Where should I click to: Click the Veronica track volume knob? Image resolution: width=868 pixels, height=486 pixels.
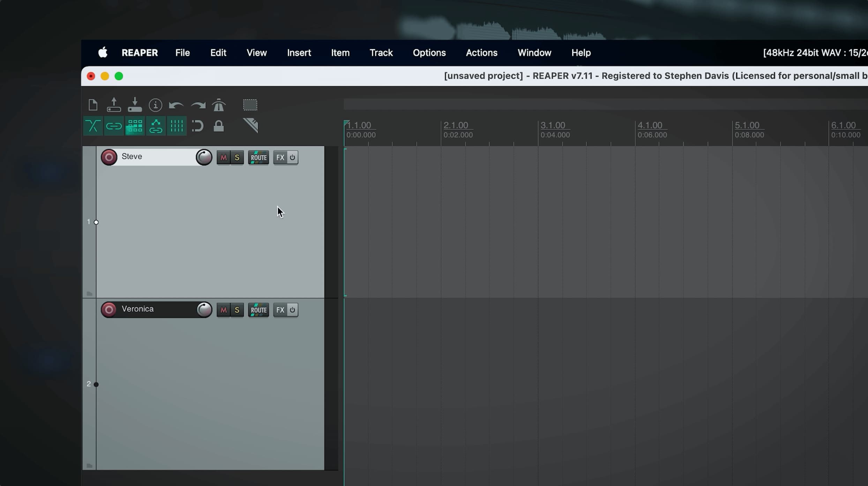(x=204, y=309)
